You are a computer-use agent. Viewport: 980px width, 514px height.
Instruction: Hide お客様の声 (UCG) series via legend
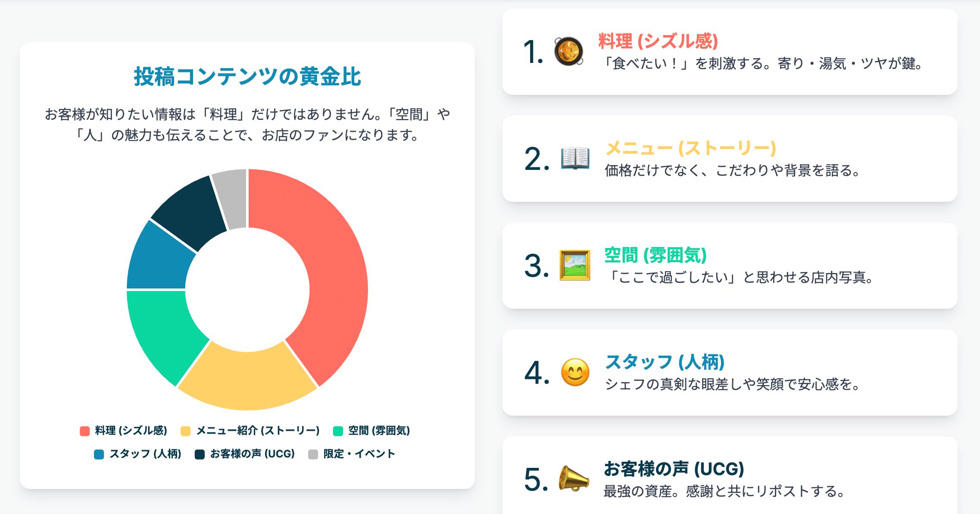point(244,454)
